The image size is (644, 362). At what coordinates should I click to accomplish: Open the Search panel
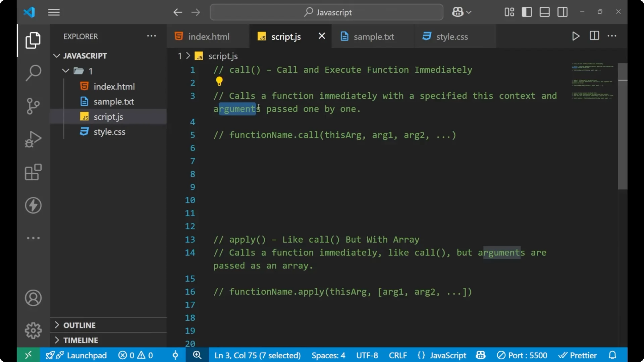point(33,72)
